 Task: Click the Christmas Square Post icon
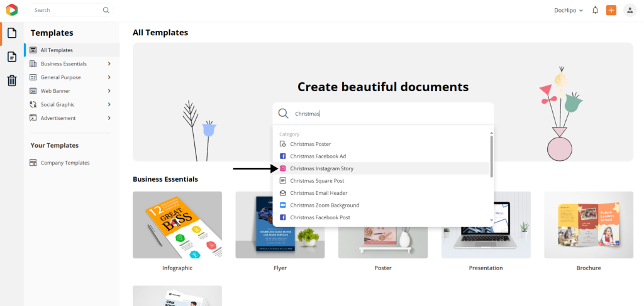pos(282,180)
